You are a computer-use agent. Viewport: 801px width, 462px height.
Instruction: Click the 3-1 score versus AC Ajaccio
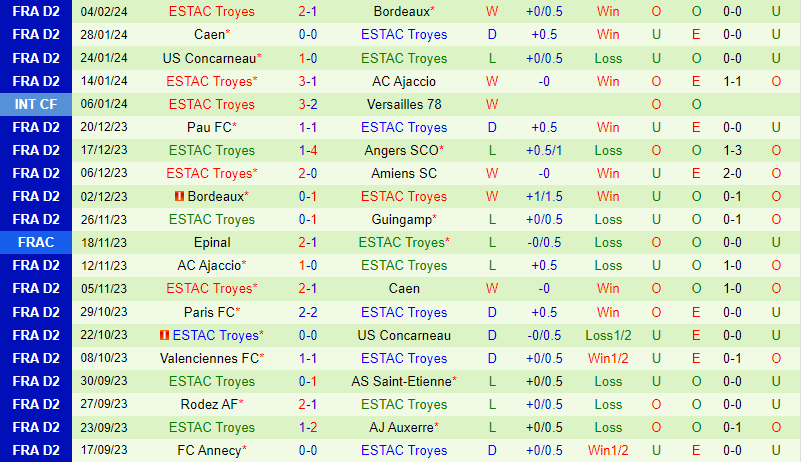coord(308,81)
